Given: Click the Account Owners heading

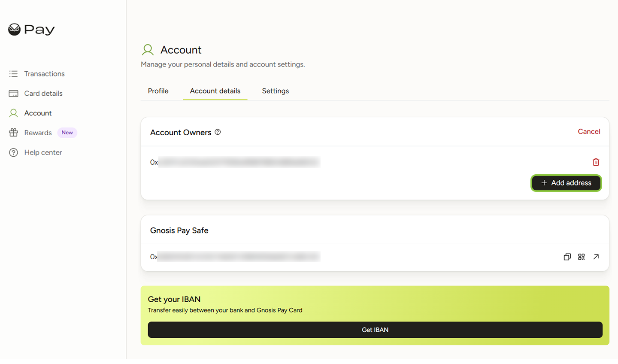Looking at the screenshot, I should pos(181,132).
